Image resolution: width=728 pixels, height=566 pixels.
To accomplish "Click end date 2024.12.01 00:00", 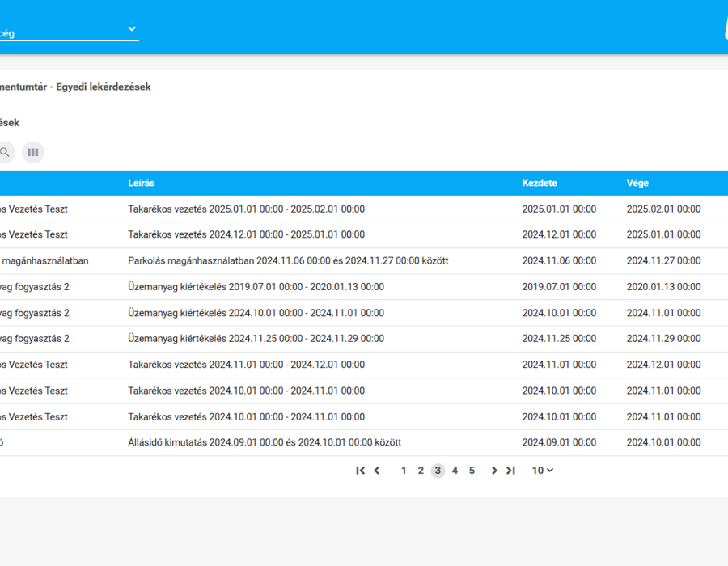I will [664, 365].
